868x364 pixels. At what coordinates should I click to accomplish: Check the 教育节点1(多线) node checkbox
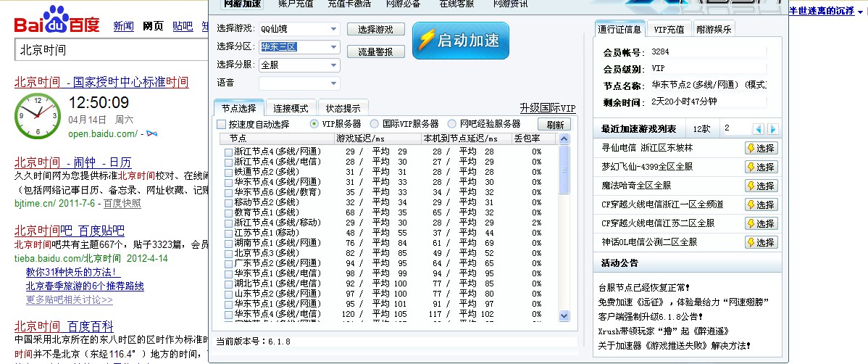(228, 212)
